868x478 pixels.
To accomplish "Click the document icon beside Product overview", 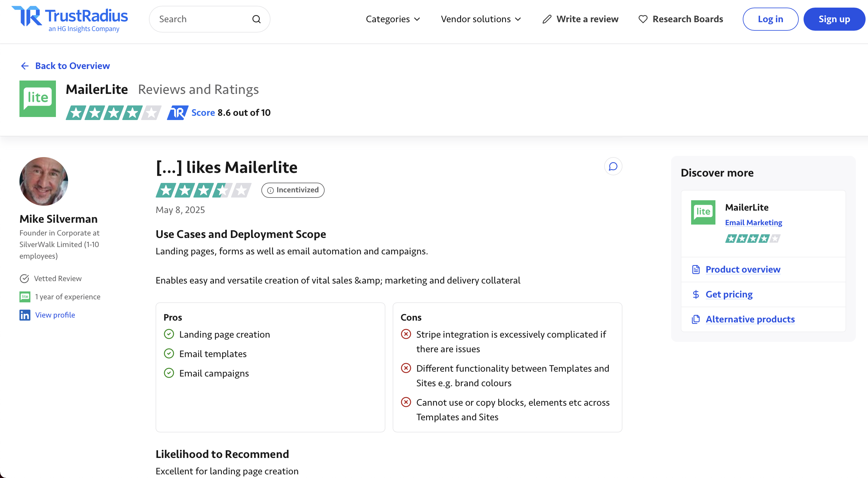I will coord(696,270).
